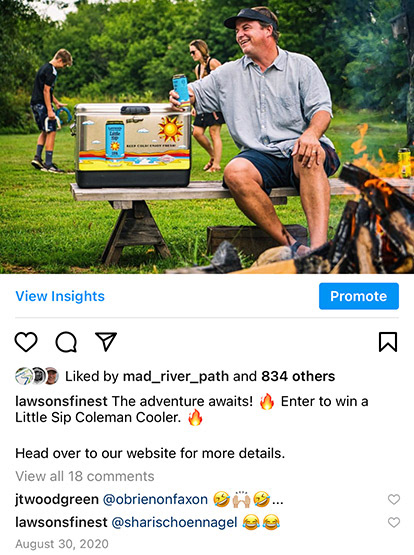Like the lawsonsfinest reply comment with its heart

coord(394,522)
